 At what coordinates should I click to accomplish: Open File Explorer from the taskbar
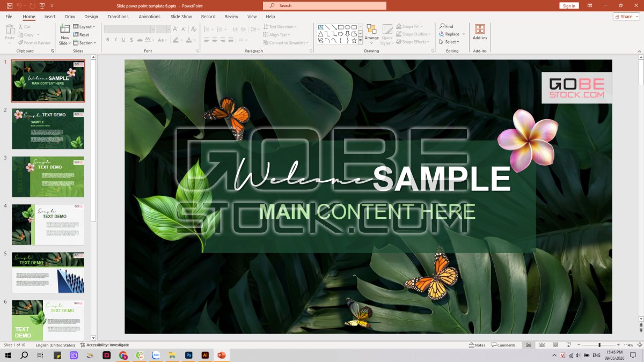pyautogui.click(x=172, y=355)
